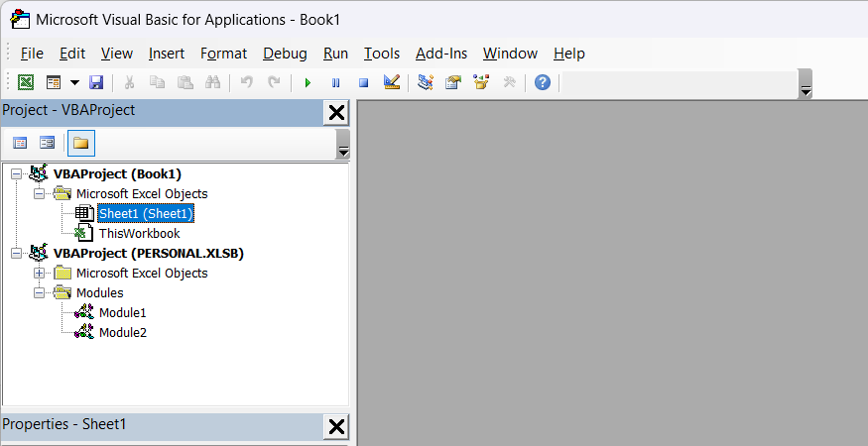The width and height of the screenshot is (868, 446).
Task: Open the Edit menu
Action: (x=72, y=54)
